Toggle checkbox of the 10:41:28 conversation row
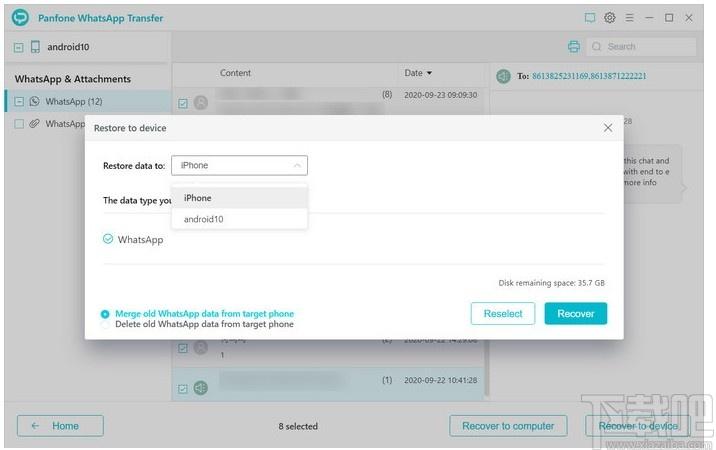Screen dimensions: 716x450 (183, 388)
